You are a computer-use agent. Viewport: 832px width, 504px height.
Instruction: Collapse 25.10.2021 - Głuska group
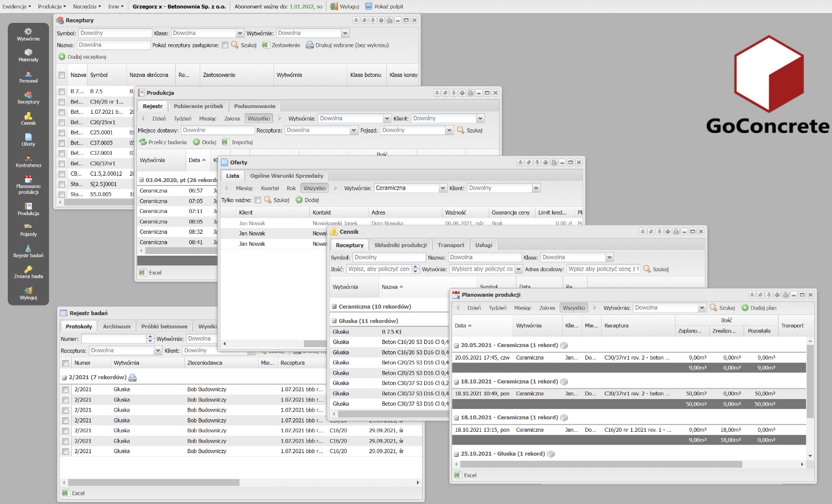point(456,454)
